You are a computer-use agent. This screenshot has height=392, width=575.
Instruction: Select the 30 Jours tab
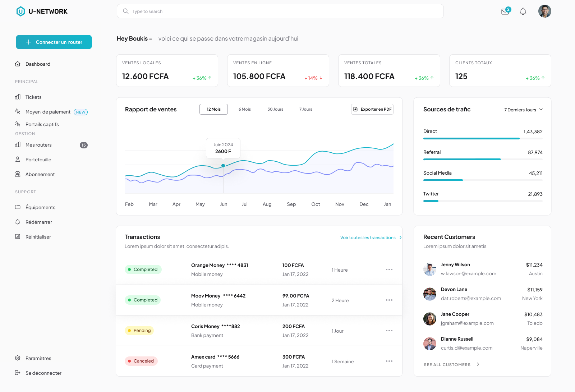click(275, 109)
